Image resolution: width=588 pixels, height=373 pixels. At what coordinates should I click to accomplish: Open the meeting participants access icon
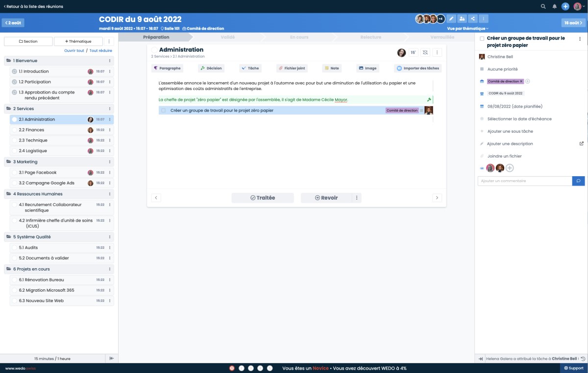[x=462, y=19]
